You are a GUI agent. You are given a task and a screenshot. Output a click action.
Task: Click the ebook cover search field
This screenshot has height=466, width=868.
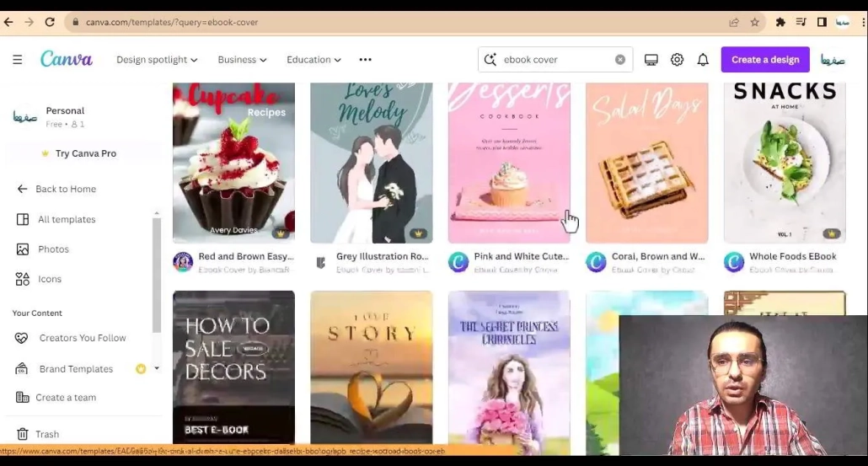[555, 59]
